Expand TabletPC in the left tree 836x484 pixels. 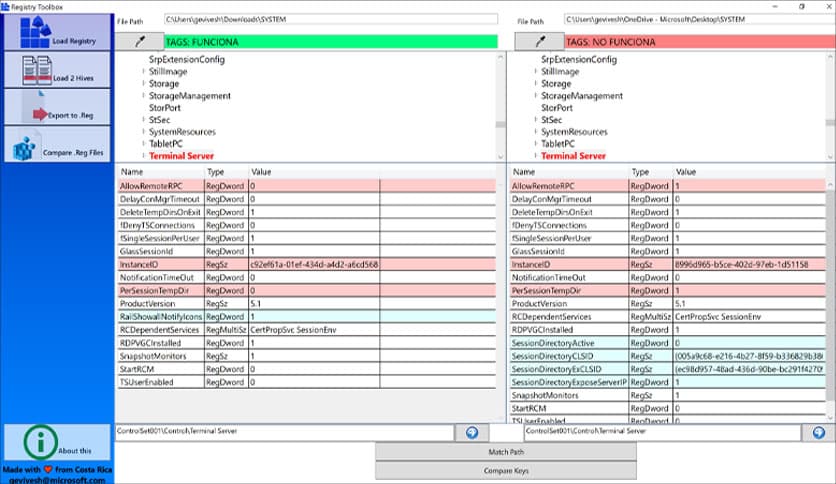pyautogui.click(x=143, y=143)
